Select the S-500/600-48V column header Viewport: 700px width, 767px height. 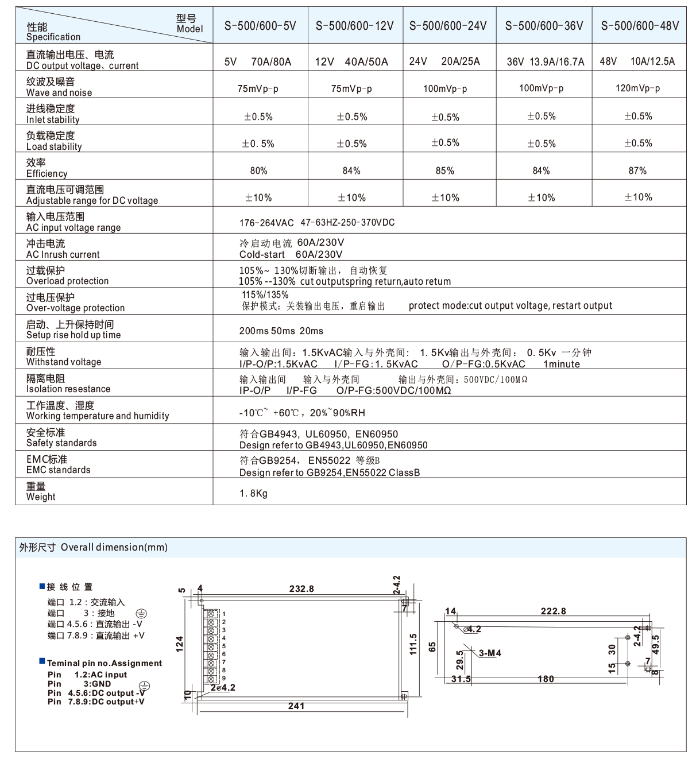pos(639,25)
